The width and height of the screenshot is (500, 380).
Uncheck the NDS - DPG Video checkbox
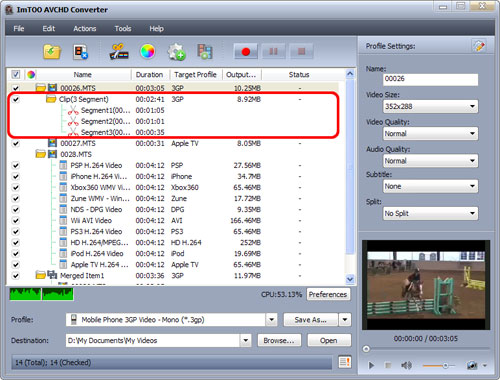(x=16, y=209)
